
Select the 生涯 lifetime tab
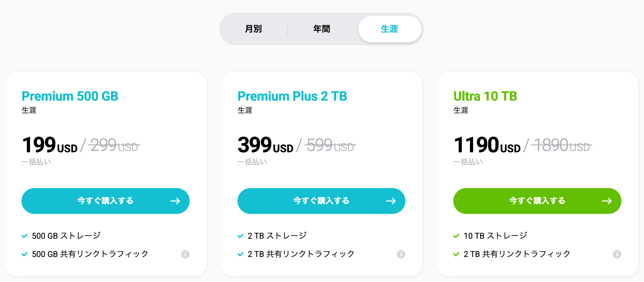[390, 29]
